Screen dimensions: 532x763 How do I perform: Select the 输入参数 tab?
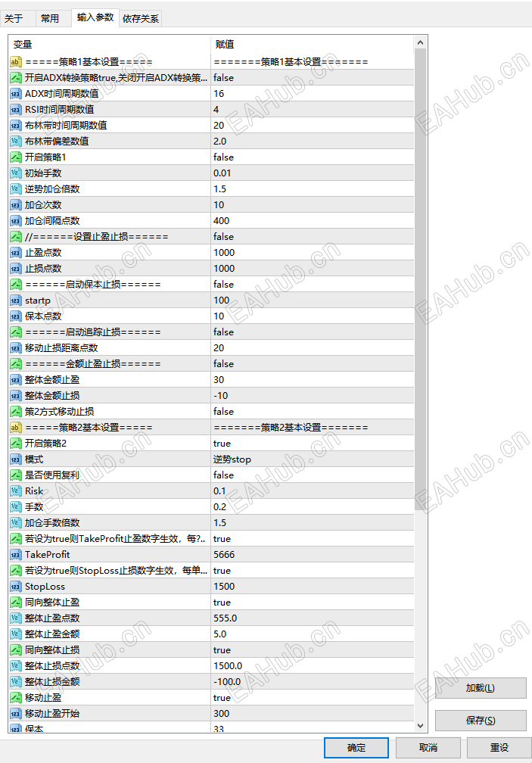tap(95, 17)
